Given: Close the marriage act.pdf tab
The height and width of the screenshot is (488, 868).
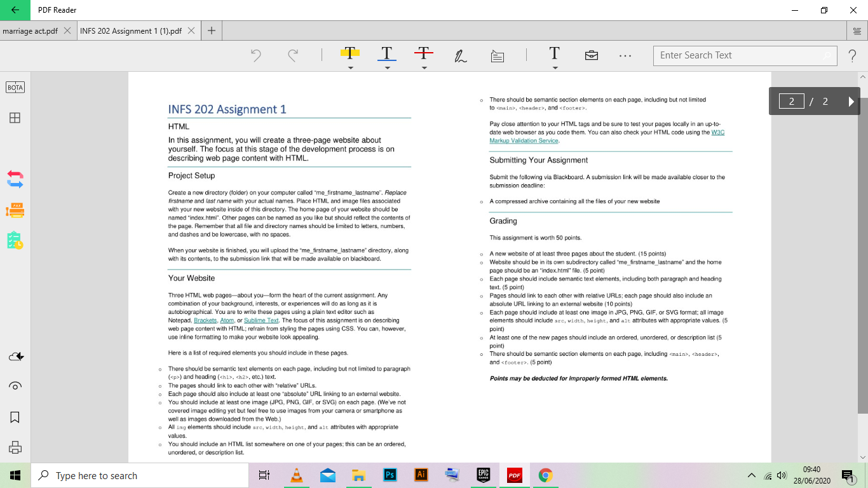Looking at the screenshot, I should coord(67,30).
